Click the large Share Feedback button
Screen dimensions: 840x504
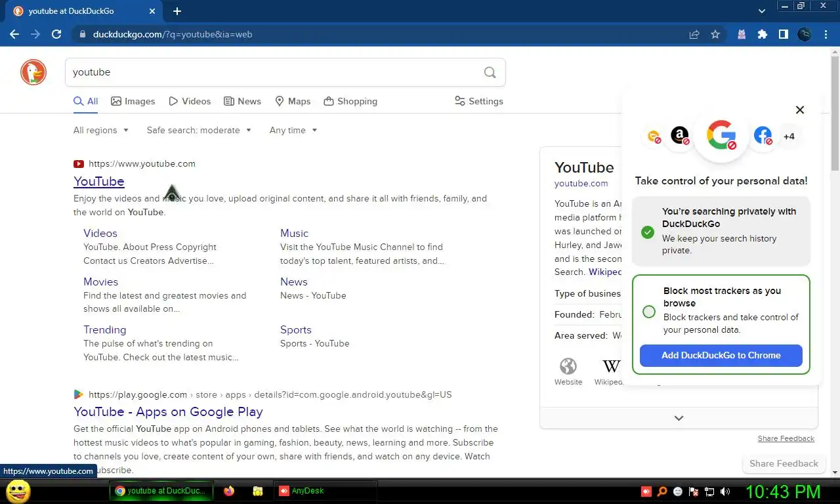coord(784,463)
